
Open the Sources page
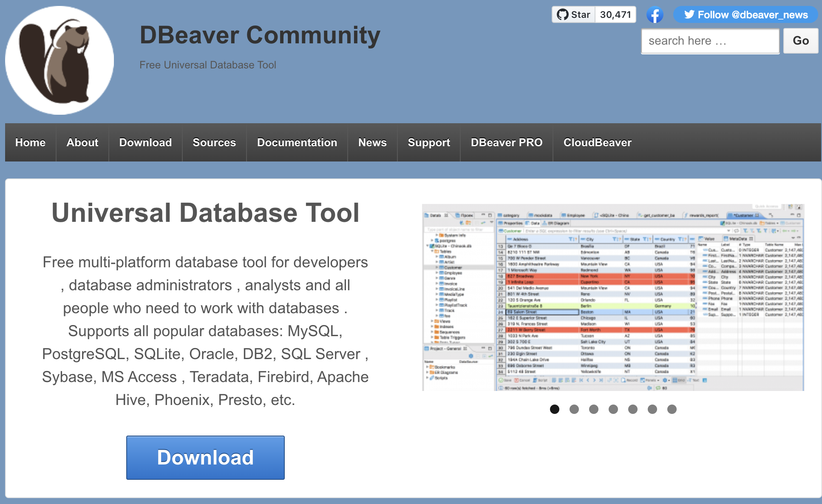pyautogui.click(x=214, y=142)
